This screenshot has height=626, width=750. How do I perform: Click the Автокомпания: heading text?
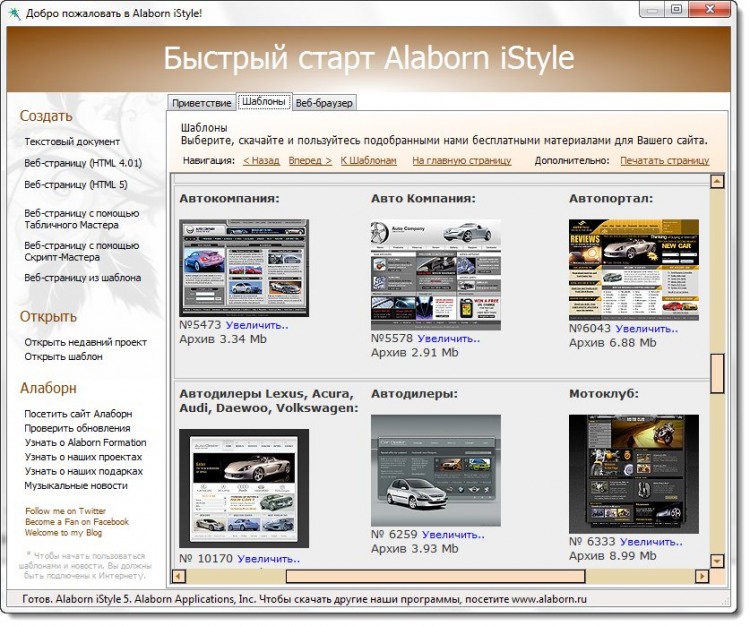[x=229, y=198]
